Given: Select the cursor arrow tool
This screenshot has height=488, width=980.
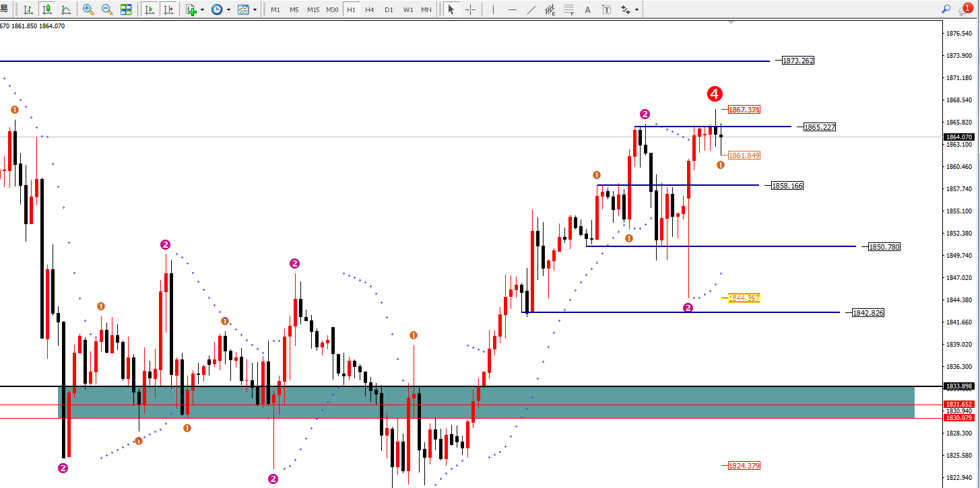Looking at the screenshot, I should (451, 9).
